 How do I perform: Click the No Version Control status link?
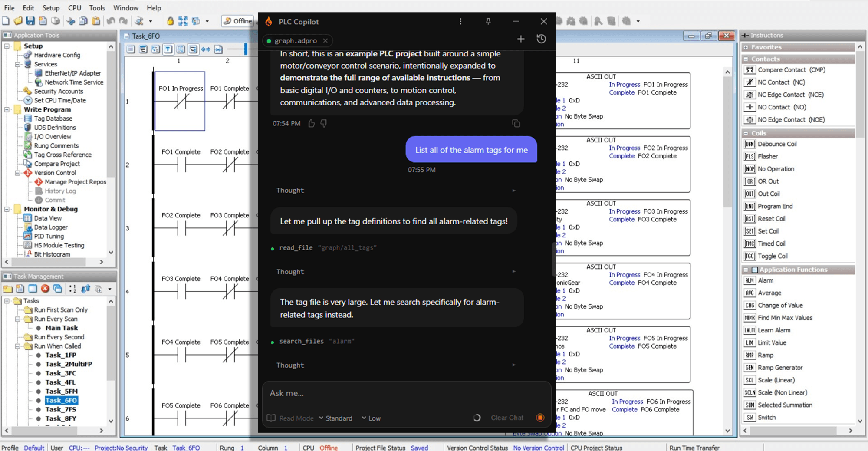point(538,448)
